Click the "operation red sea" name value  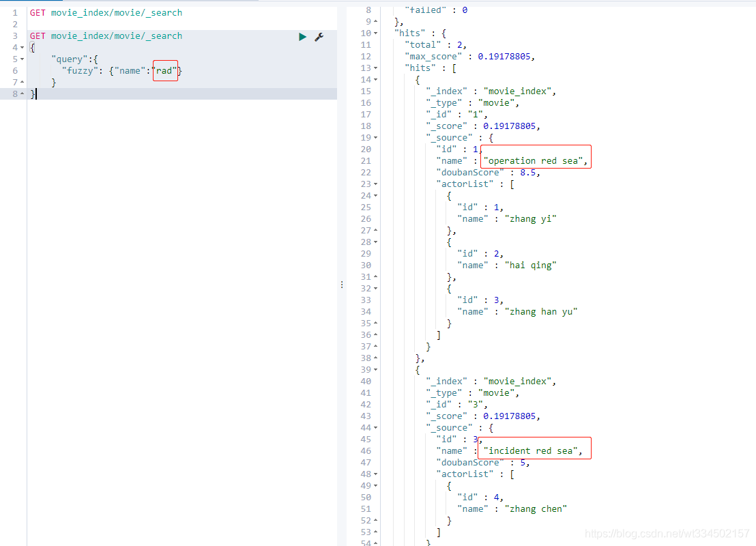[533, 161]
